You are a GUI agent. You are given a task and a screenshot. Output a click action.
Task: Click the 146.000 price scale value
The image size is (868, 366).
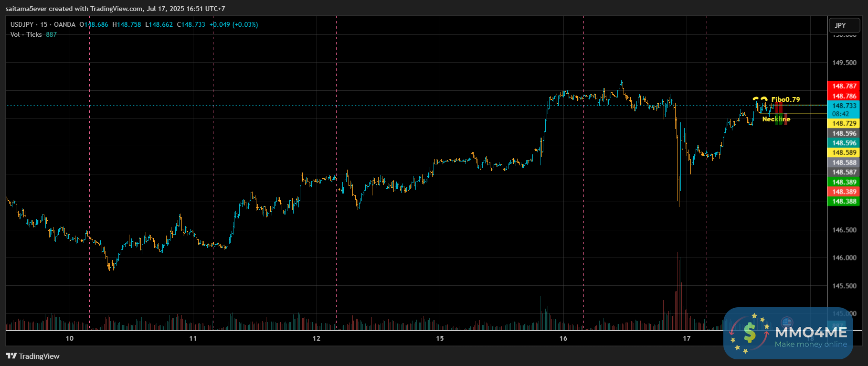[844, 258]
